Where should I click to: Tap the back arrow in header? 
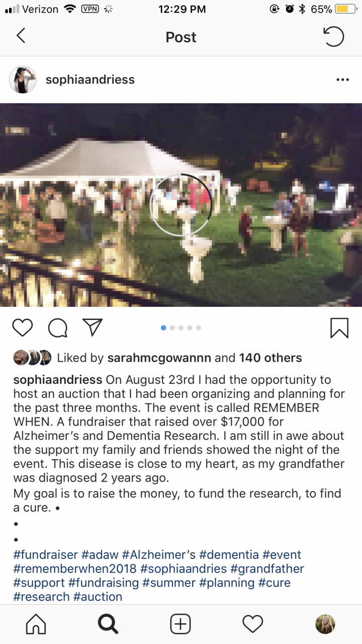[x=21, y=36]
